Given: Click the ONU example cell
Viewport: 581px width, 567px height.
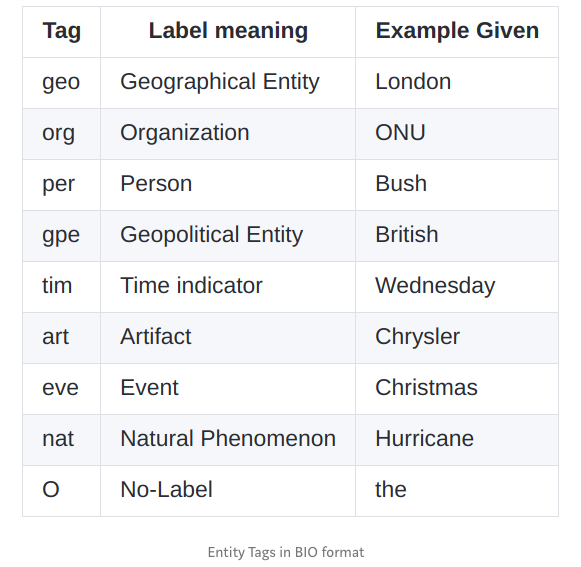Looking at the screenshot, I should pos(457,134).
